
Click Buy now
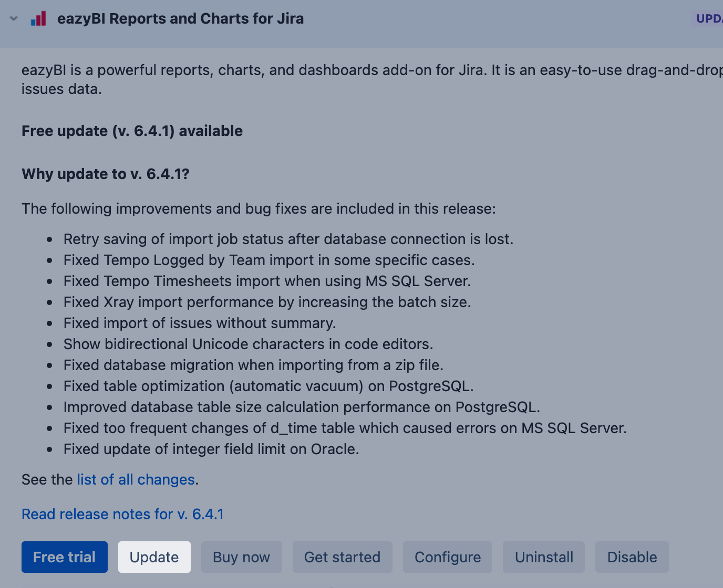tap(241, 557)
